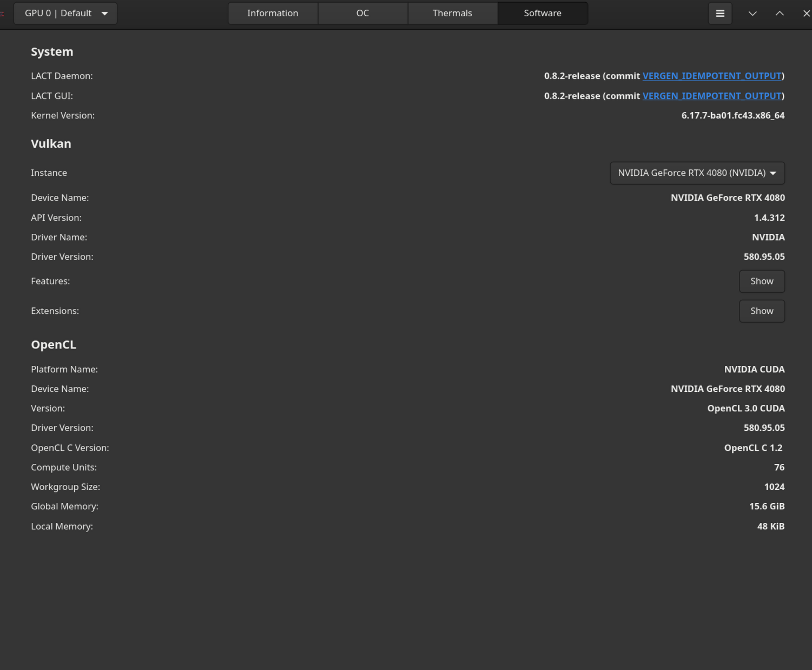Click the Vulkan Device Name value
Image resolution: width=812 pixels, height=670 pixels.
[x=728, y=198]
